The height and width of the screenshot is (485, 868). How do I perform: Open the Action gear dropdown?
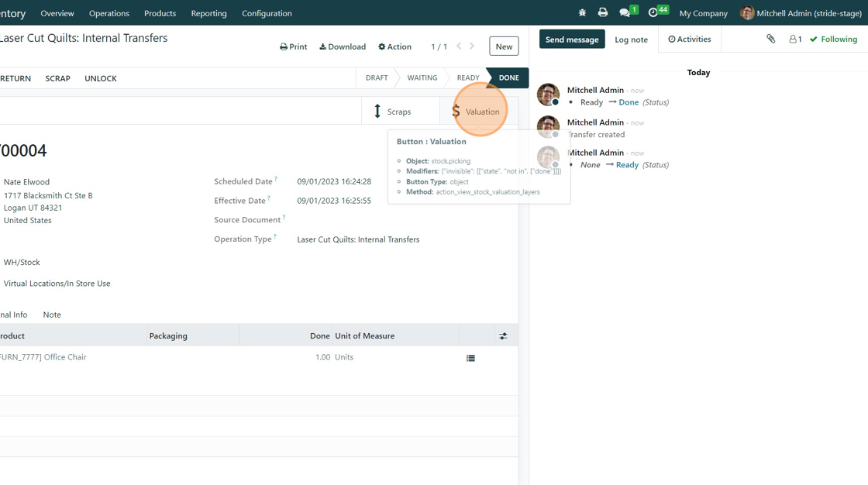coord(394,46)
